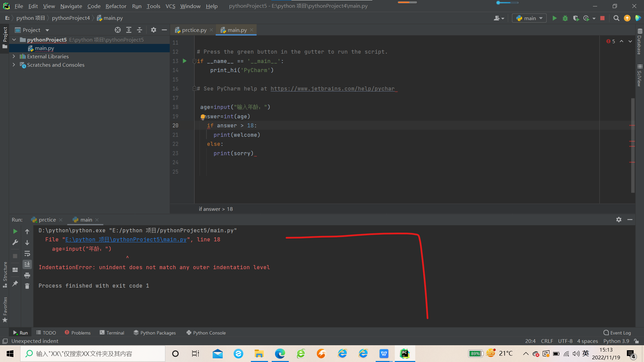The width and height of the screenshot is (644, 362).
Task: Open the WPS Writer app on the taskbar
Action: [384, 354]
